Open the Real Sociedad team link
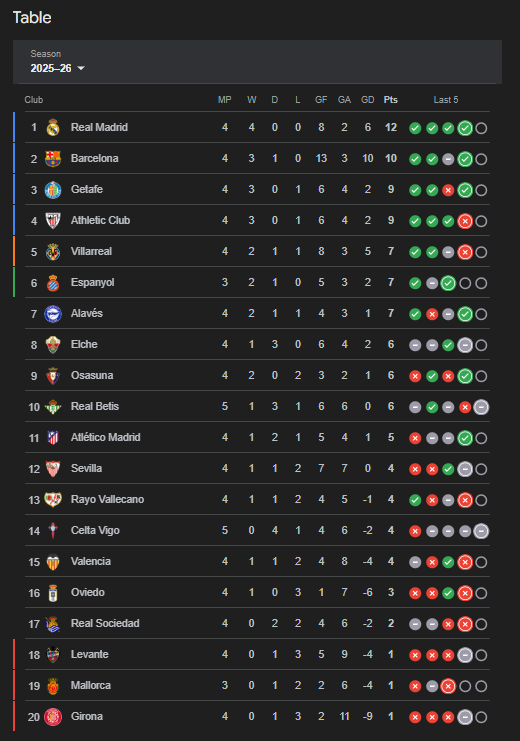 tap(105, 624)
